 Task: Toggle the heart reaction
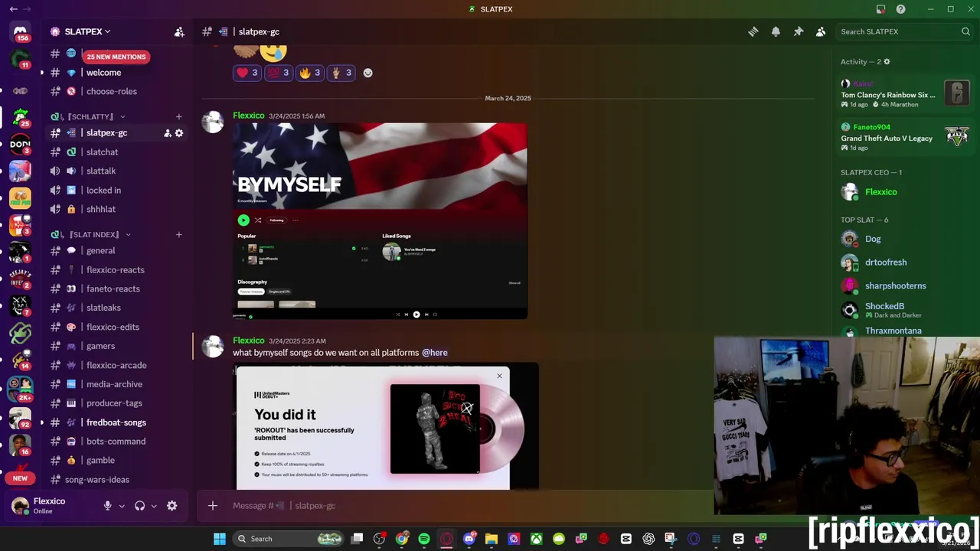(248, 73)
